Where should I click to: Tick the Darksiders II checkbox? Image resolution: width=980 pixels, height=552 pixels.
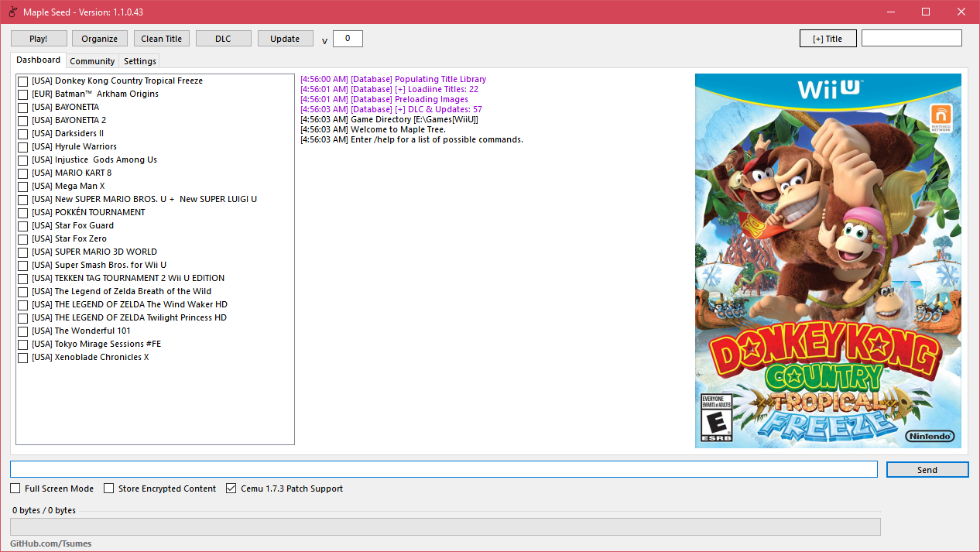click(23, 134)
